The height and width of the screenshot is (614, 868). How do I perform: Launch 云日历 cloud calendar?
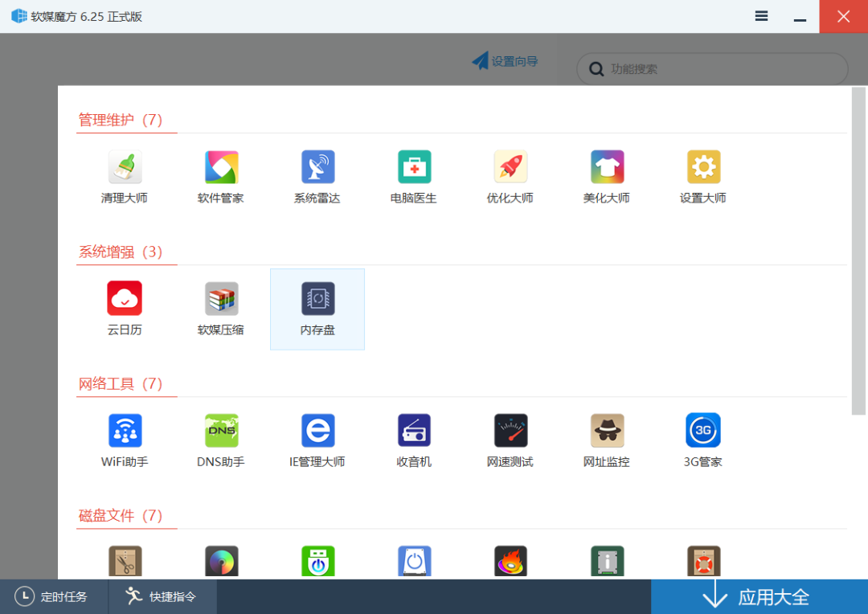(x=125, y=309)
